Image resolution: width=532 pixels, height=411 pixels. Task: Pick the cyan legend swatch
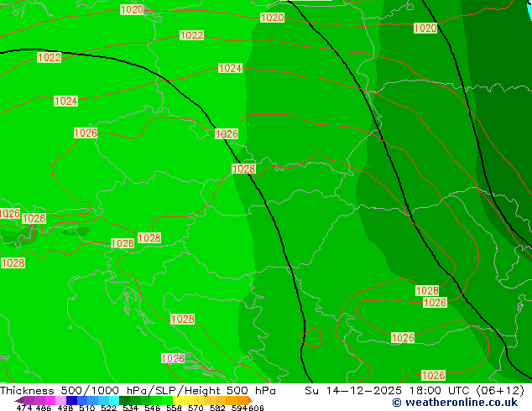pyautogui.click(x=114, y=400)
